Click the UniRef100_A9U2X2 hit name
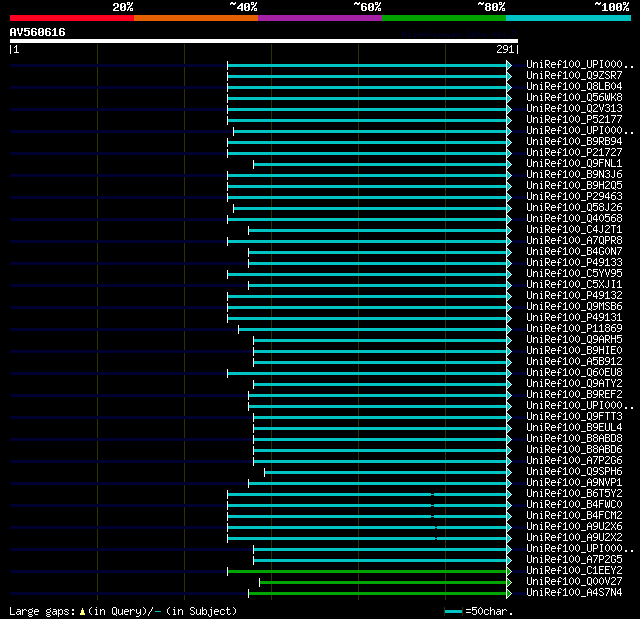The width and height of the screenshot is (640, 619). pyautogui.click(x=574, y=538)
